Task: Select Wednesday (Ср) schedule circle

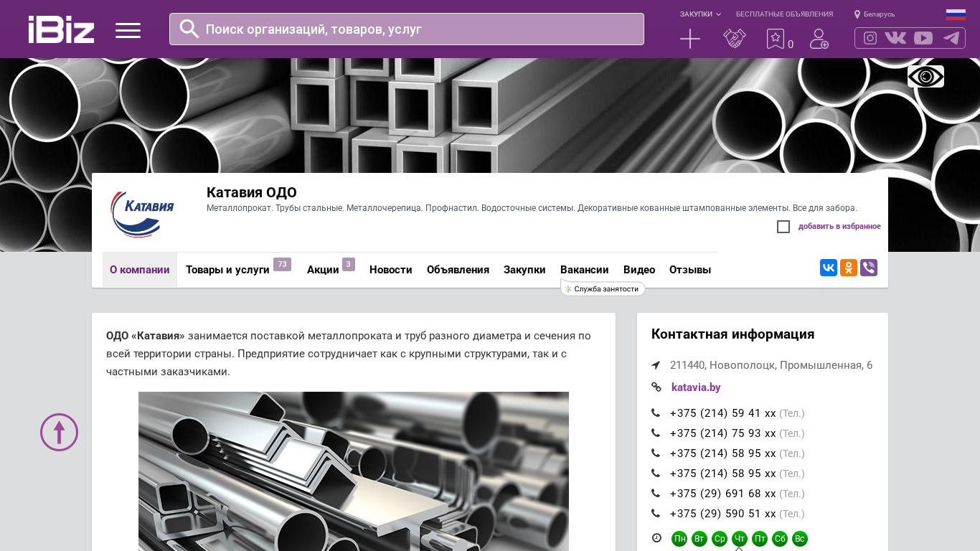Action: pos(720,539)
